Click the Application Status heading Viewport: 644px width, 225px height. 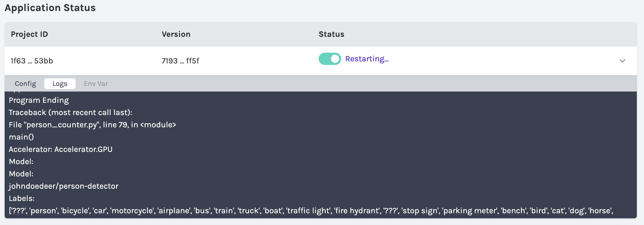[50, 8]
